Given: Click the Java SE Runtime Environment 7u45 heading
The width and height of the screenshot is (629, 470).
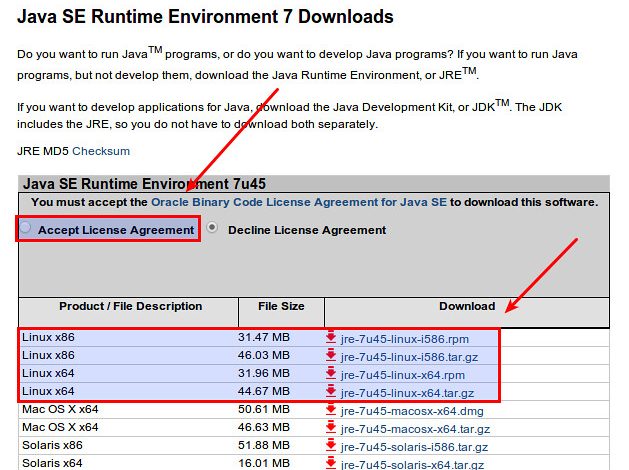Looking at the screenshot, I should (x=144, y=184).
